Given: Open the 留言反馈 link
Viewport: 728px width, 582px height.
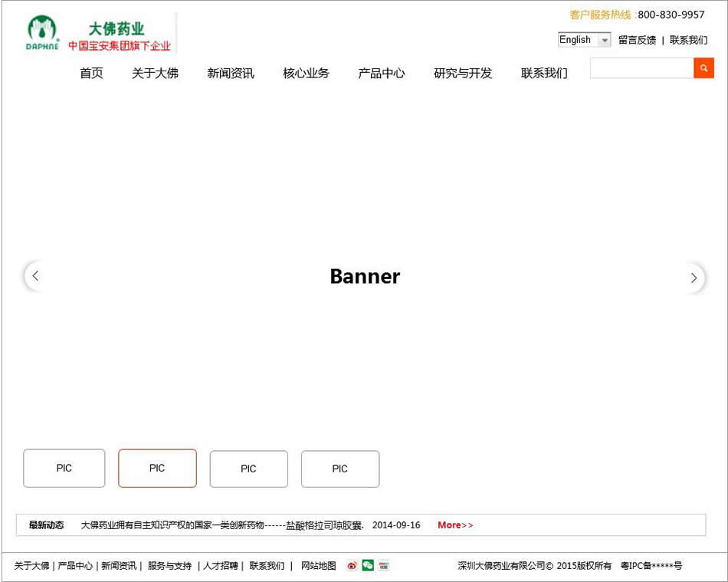Looking at the screenshot, I should (x=638, y=40).
